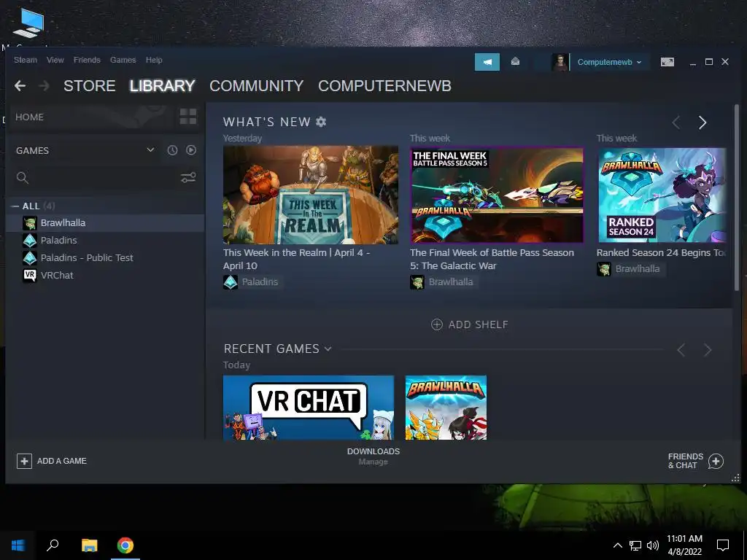Viewport: 747px width, 560px height.
Task: Open the Help menu
Action: [154, 60]
